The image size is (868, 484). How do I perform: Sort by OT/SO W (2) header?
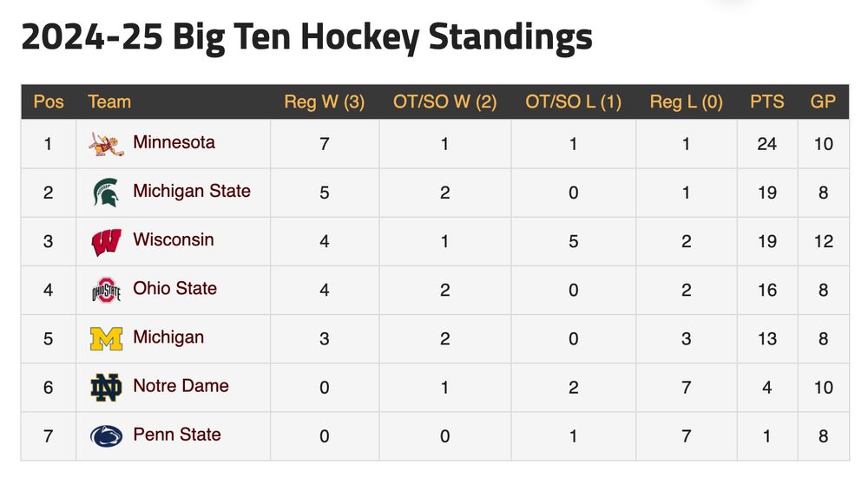point(444,101)
